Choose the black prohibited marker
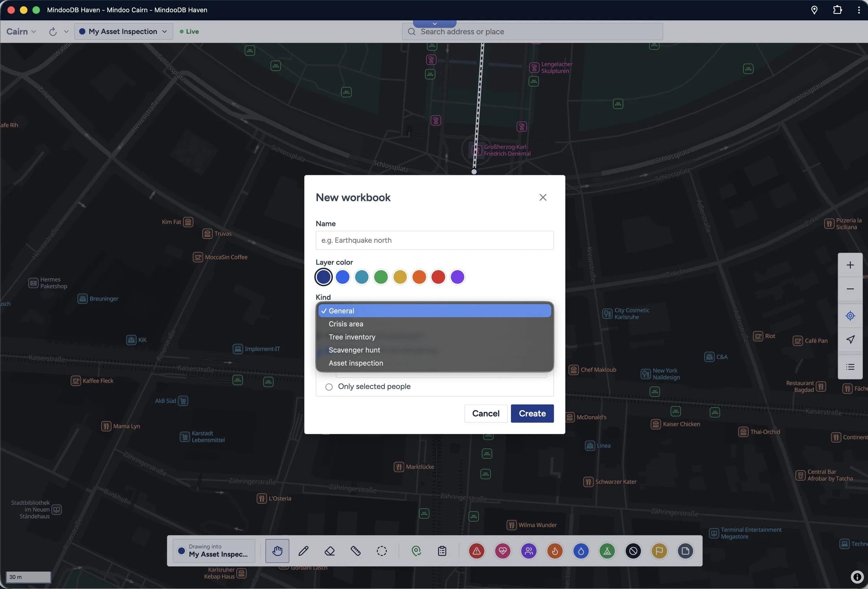The height and width of the screenshot is (589, 868). tap(633, 551)
